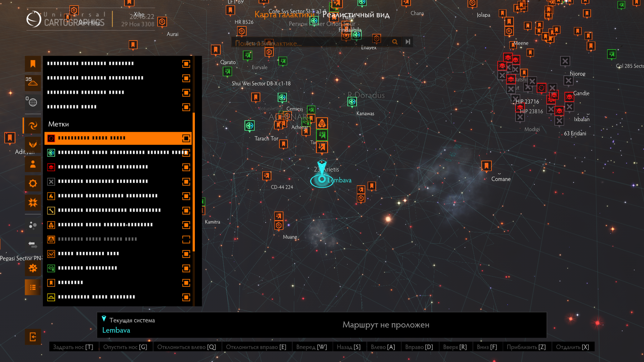Open the ship jump range tab numbered 35
This screenshot has height=362, width=644.
pyautogui.click(x=33, y=83)
